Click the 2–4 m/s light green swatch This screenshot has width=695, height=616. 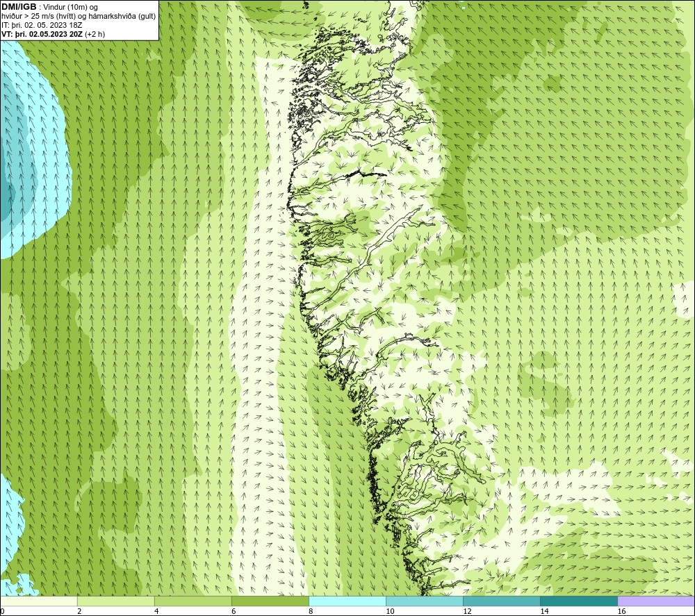(116, 601)
